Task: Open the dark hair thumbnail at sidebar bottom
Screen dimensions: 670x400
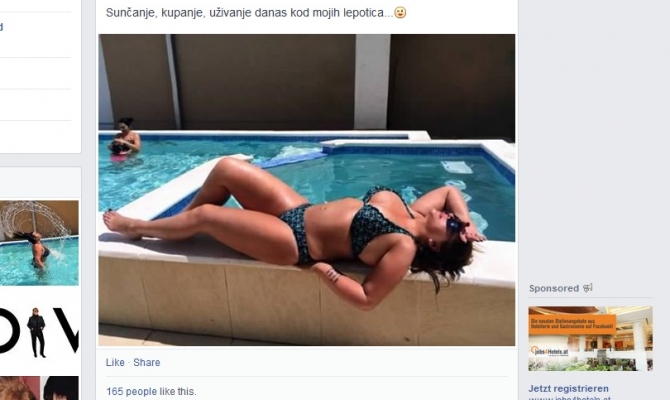Action: coord(59,388)
